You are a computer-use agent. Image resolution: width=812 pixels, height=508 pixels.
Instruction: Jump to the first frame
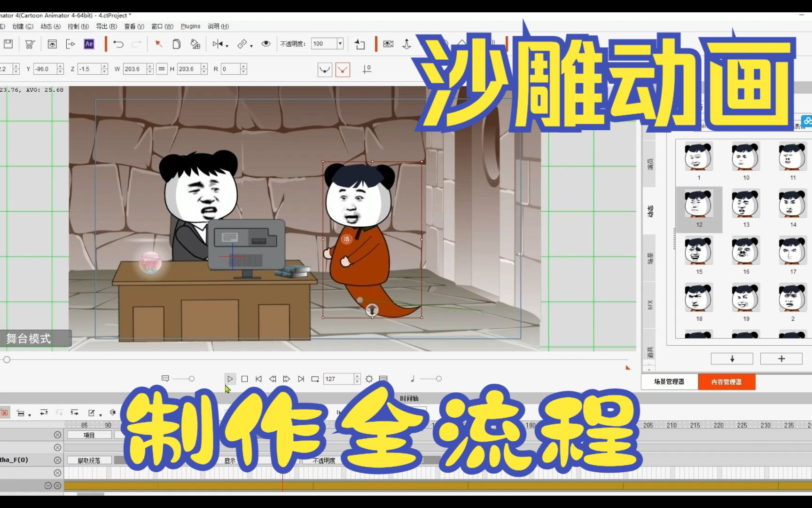258,379
